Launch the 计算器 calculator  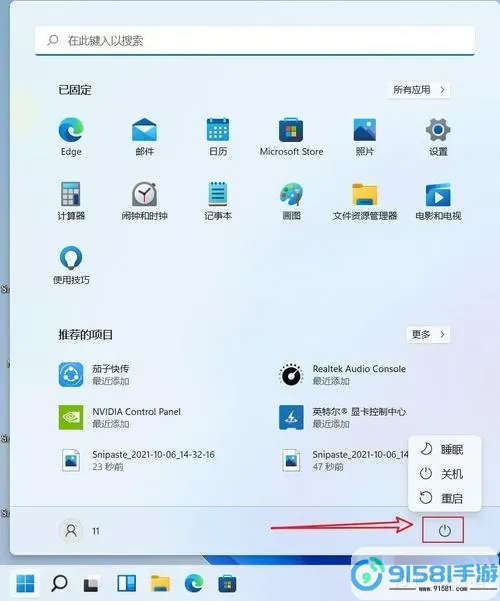tap(71, 201)
